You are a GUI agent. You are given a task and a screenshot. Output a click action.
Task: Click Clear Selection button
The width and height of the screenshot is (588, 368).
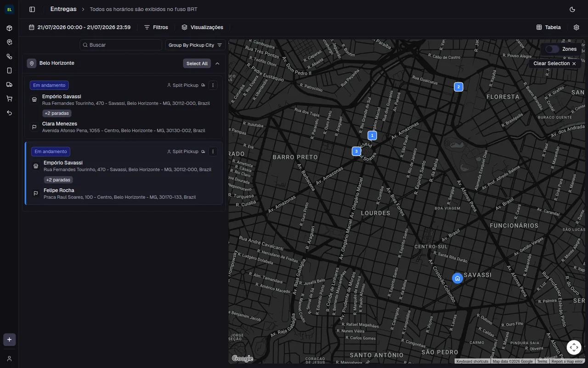click(554, 63)
